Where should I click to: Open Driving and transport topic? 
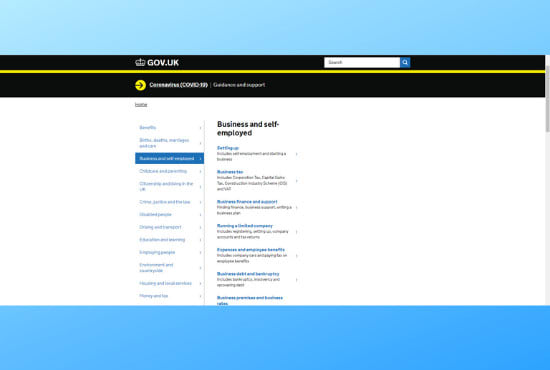pyautogui.click(x=160, y=227)
